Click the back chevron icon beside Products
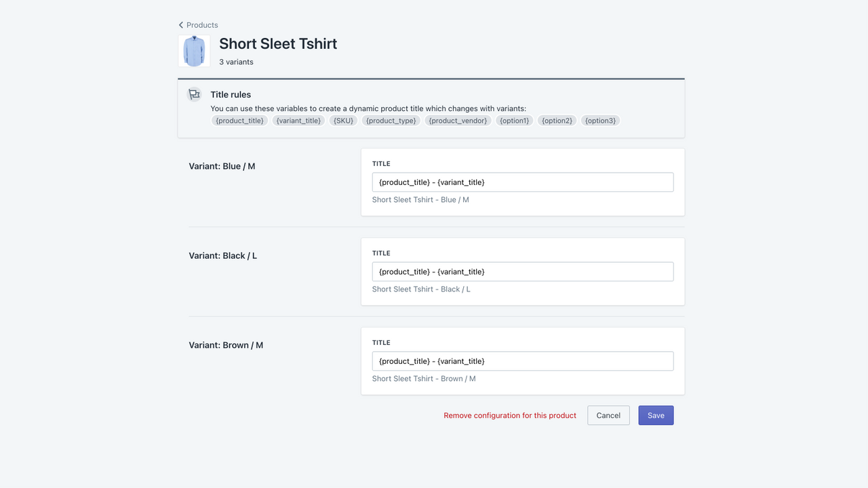 click(181, 25)
